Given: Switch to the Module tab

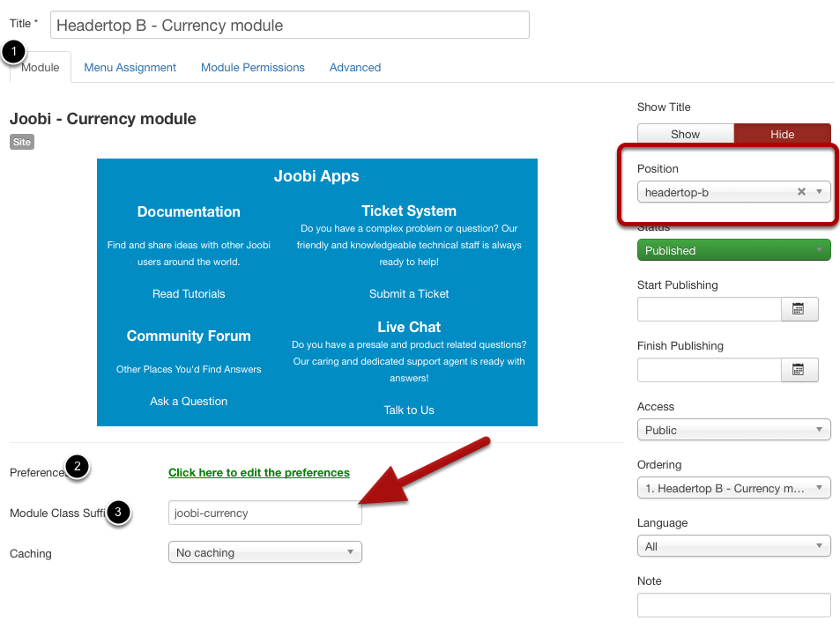Looking at the screenshot, I should point(41,68).
